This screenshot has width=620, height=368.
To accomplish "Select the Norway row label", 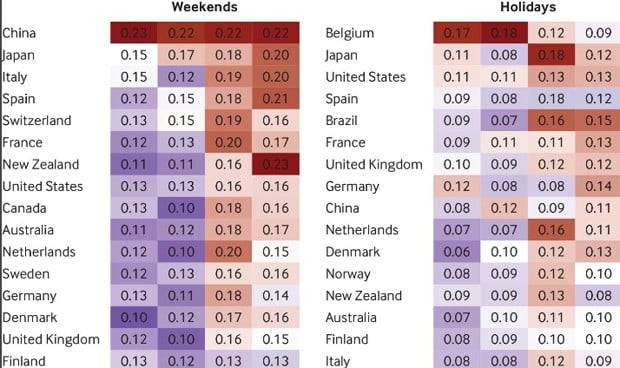I will (x=348, y=274).
